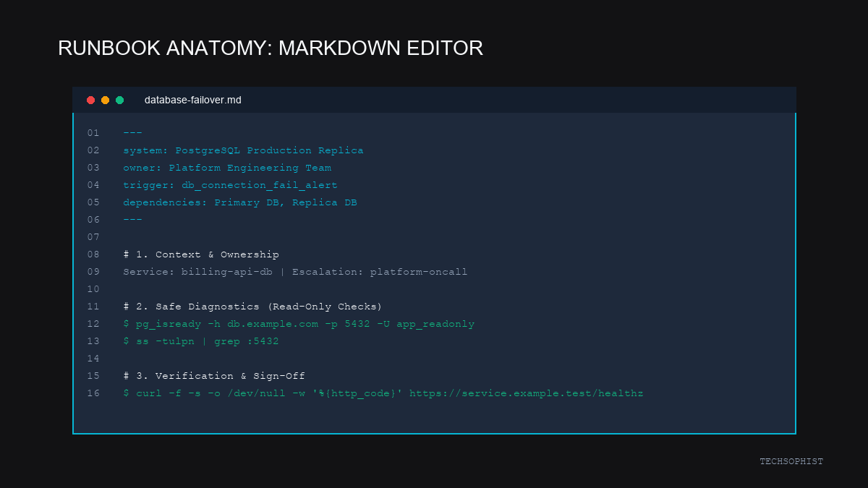Screen dimensions: 868x488
Task: Click the 'dependencies: Primary DB, Replica DB' line
Action: [x=240, y=202]
